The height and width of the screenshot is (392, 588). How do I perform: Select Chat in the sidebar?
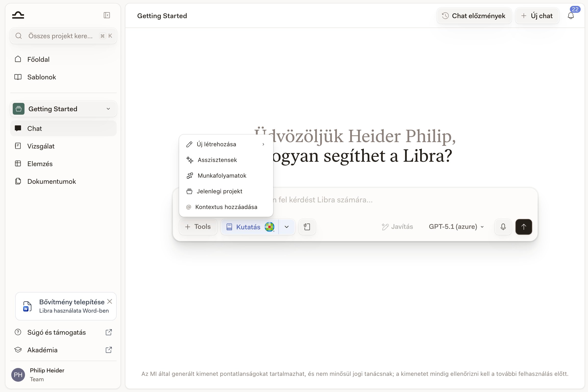click(x=63, y=128)
